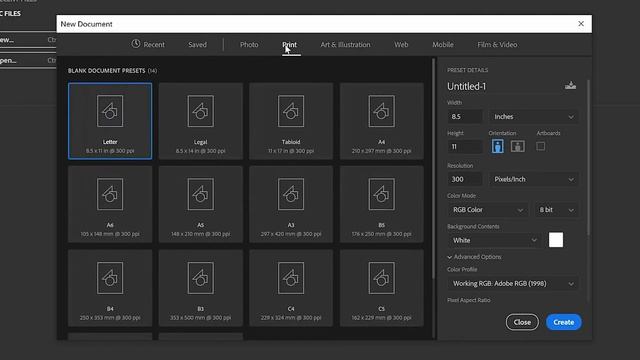Switch to the Saved tab
640x360 pixels.
[x=198, y=44]
